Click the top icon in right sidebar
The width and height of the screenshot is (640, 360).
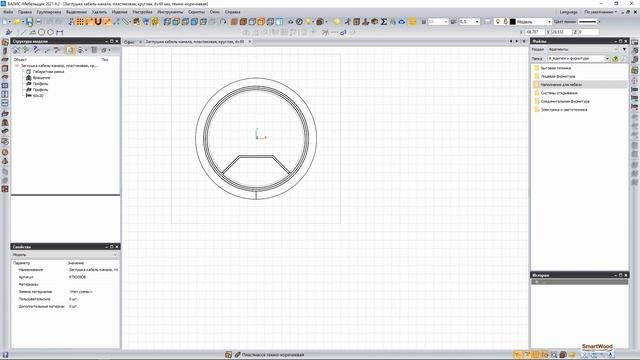click(x=635, y=42)
